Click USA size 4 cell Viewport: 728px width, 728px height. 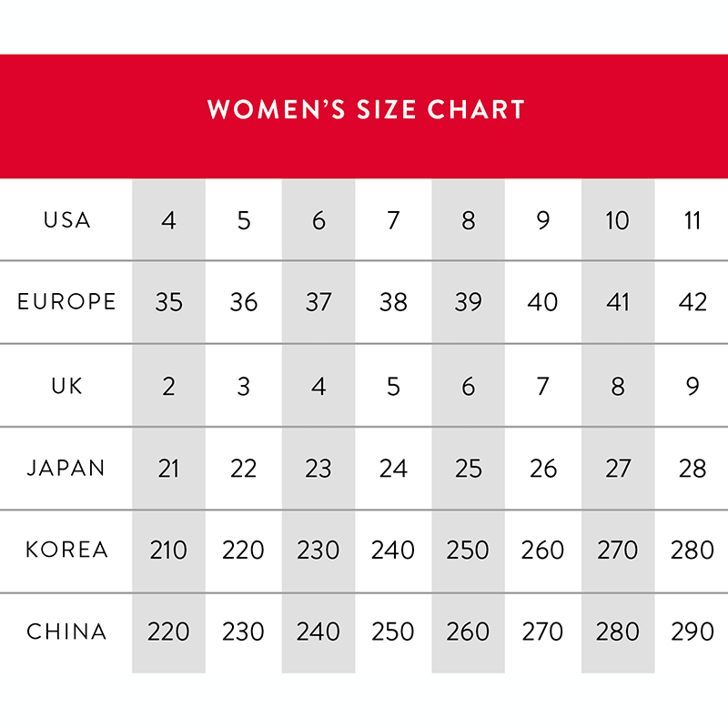click(168, 220)
